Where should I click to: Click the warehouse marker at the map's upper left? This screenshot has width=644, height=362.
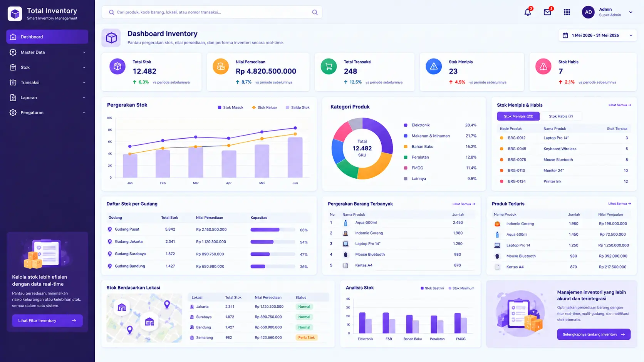coord(122,307)
